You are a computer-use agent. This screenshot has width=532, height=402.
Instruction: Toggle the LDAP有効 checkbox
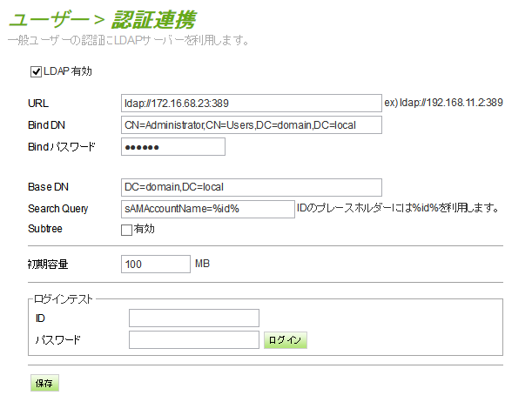[x=37, y=72]
